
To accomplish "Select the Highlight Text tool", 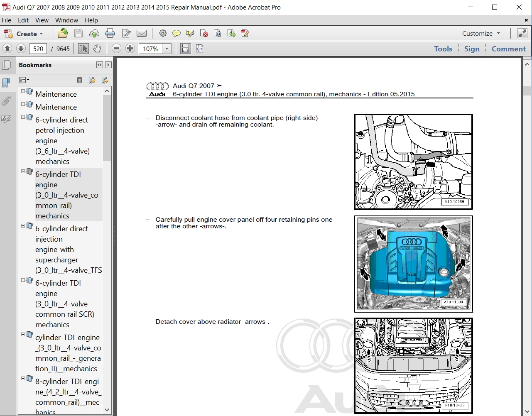I will (190, 34).
